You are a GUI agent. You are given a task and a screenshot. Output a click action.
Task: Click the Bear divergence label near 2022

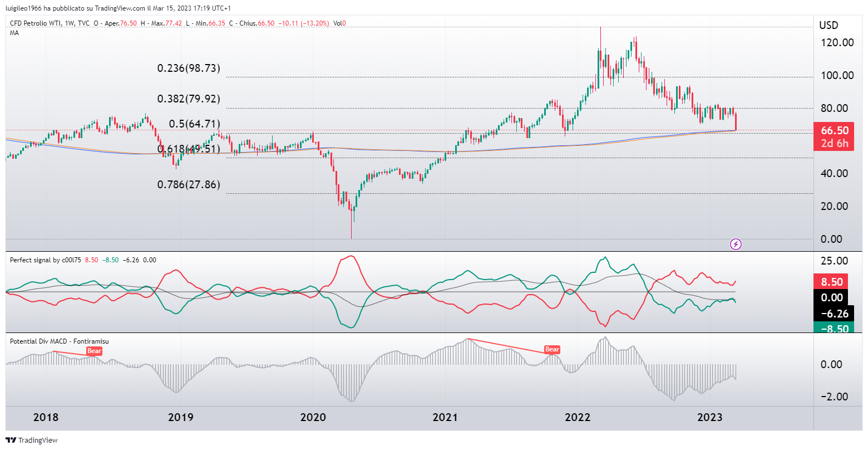(x=552, y=349)
